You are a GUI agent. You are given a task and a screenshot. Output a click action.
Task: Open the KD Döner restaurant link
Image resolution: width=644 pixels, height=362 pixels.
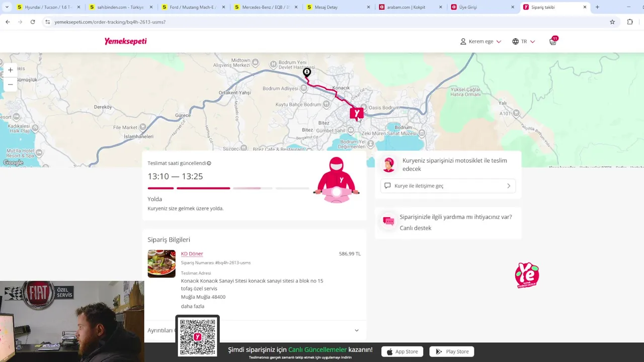point(192,254)
